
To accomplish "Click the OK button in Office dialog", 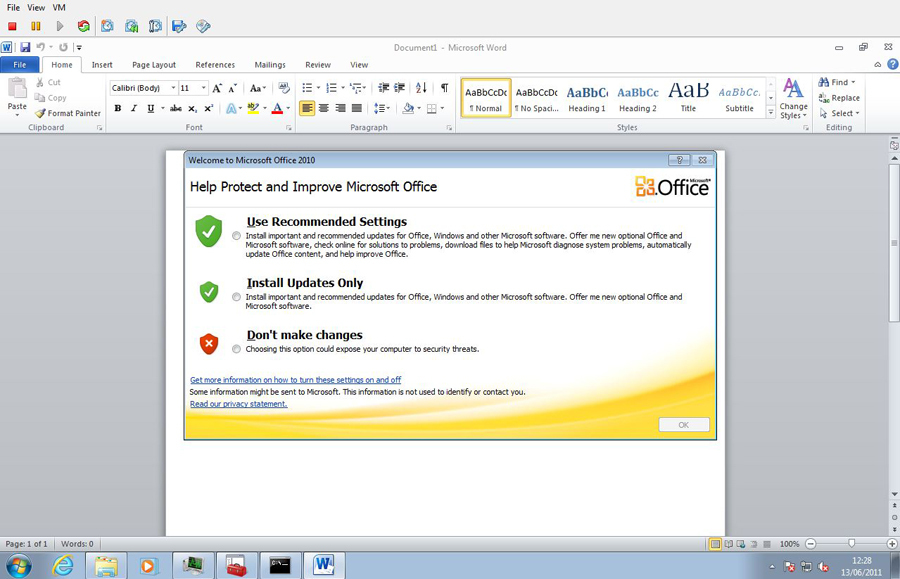I will pyautogui.click(x=684, y=425).
